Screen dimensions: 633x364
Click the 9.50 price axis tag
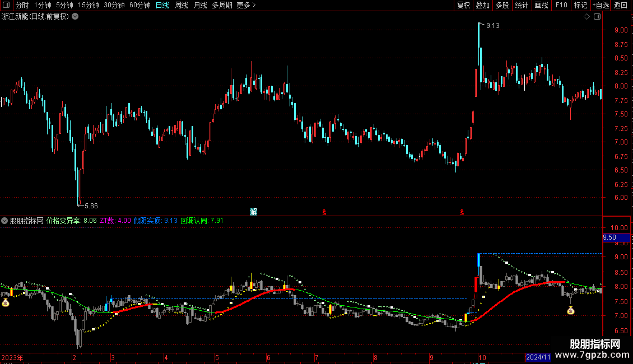point(616,237)
